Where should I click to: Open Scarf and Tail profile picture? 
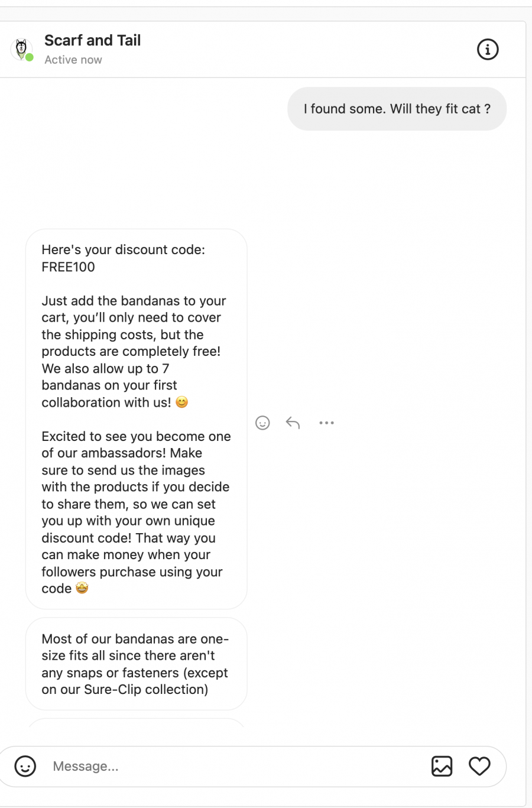point(21,49)
